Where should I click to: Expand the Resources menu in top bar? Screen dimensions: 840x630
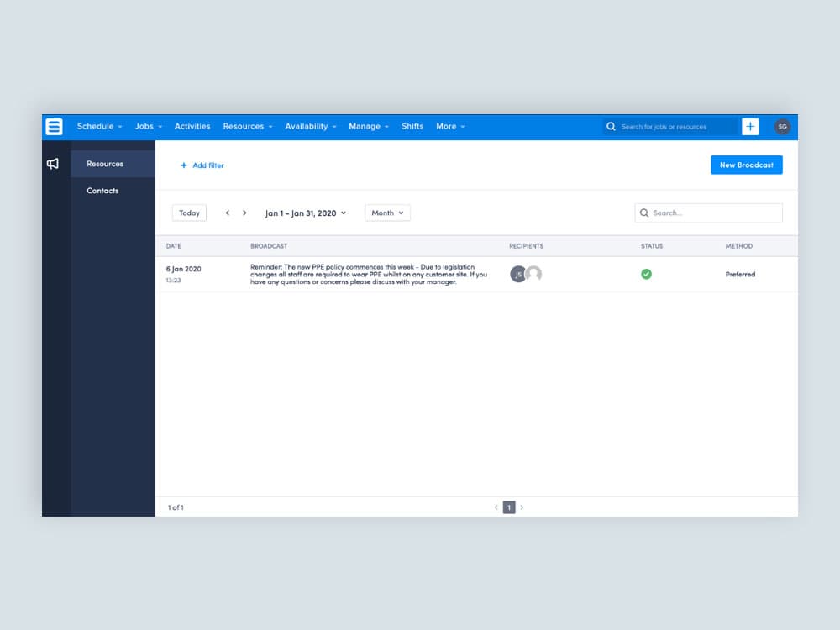[x=248, y=127]
